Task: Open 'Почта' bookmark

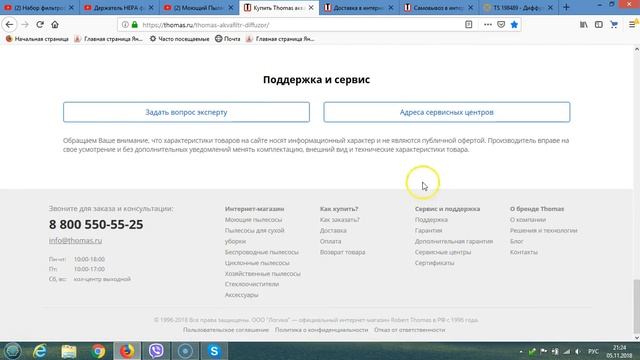Action: [227, 39]
